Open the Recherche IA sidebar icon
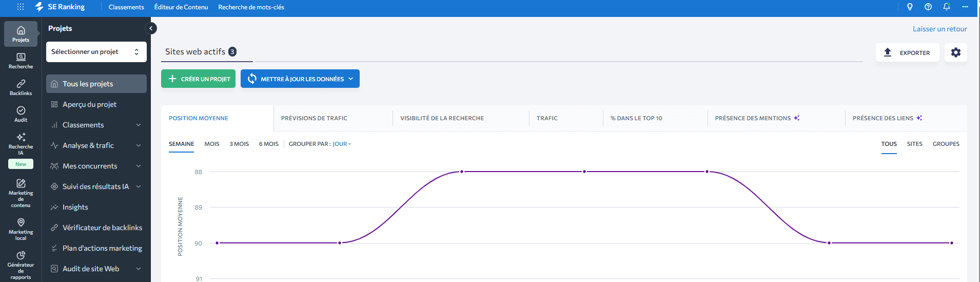 21,141
